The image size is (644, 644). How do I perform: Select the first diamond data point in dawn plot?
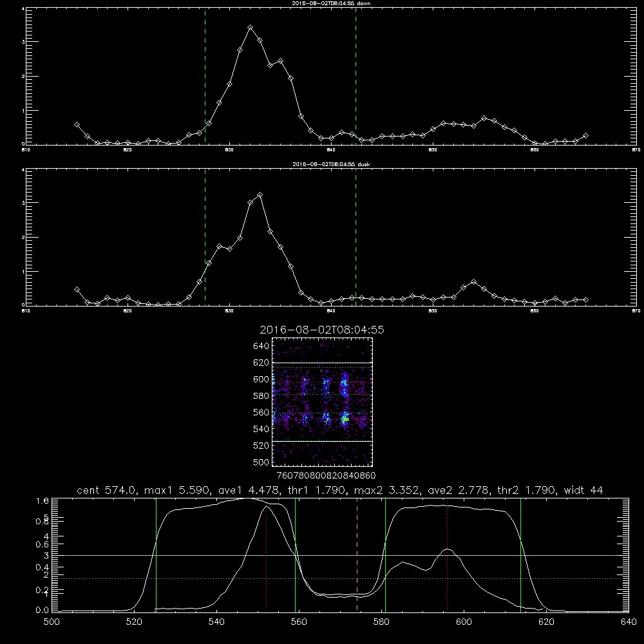[77, 125]
